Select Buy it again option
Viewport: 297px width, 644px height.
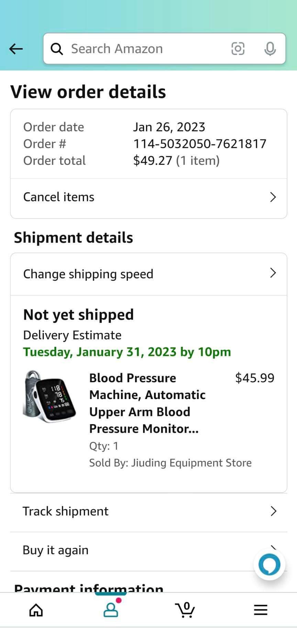[x=148, y=550]
